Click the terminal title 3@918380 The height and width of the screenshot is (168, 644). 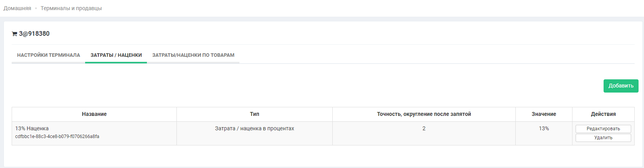34,34
